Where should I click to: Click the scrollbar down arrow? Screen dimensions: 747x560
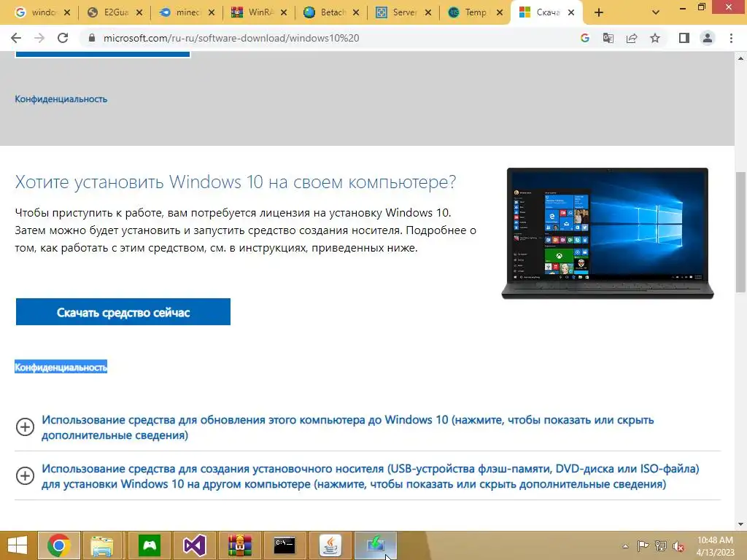[740, 524]
